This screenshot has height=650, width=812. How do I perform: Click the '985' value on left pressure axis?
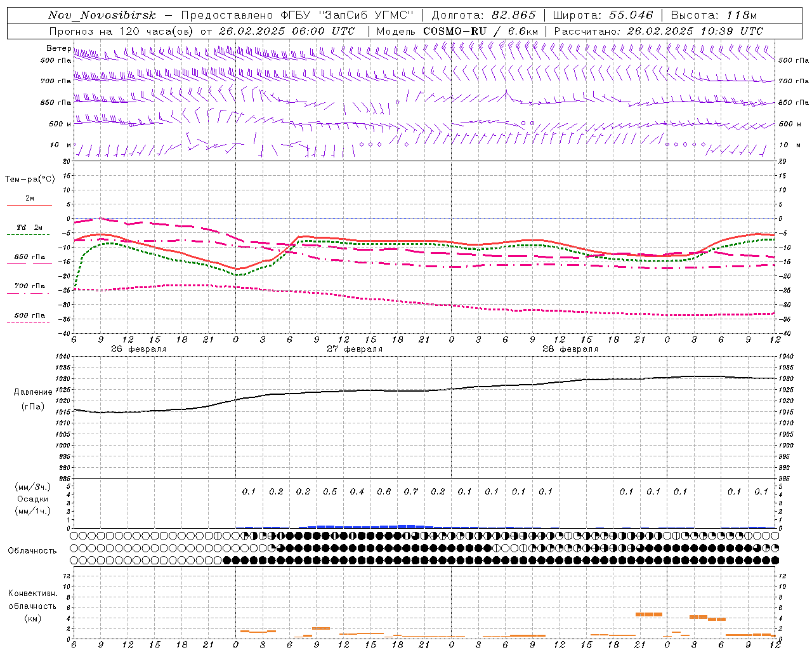[65, 479]
